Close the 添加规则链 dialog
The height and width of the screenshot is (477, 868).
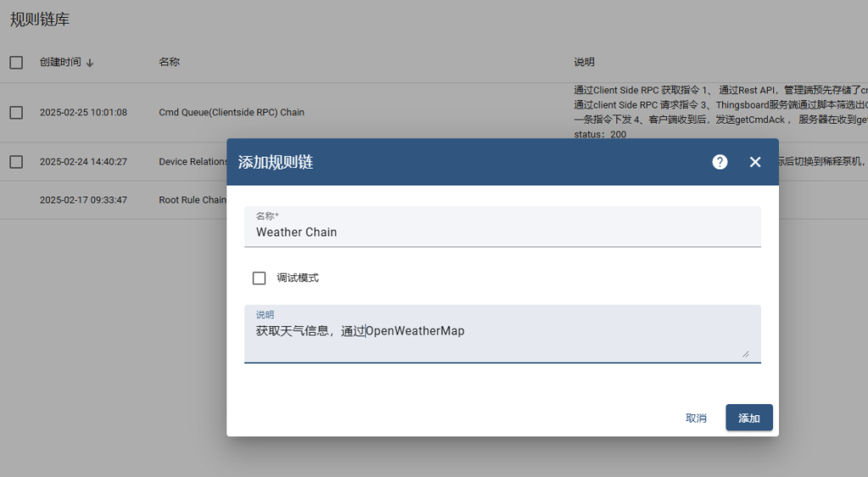[755, 162]
